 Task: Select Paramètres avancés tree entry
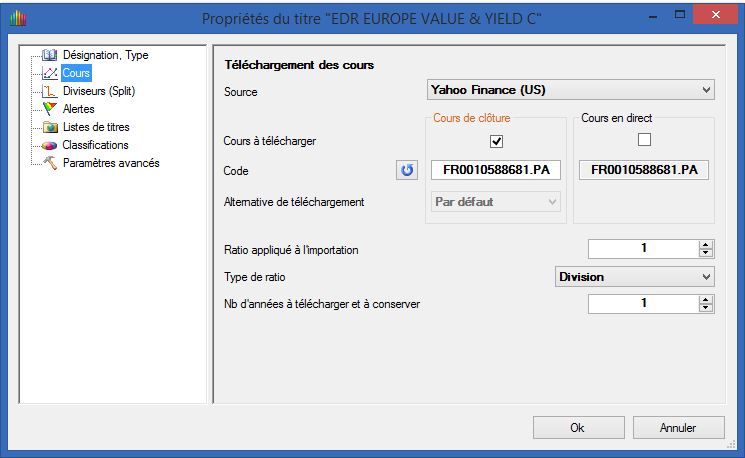tap(110, 163)
